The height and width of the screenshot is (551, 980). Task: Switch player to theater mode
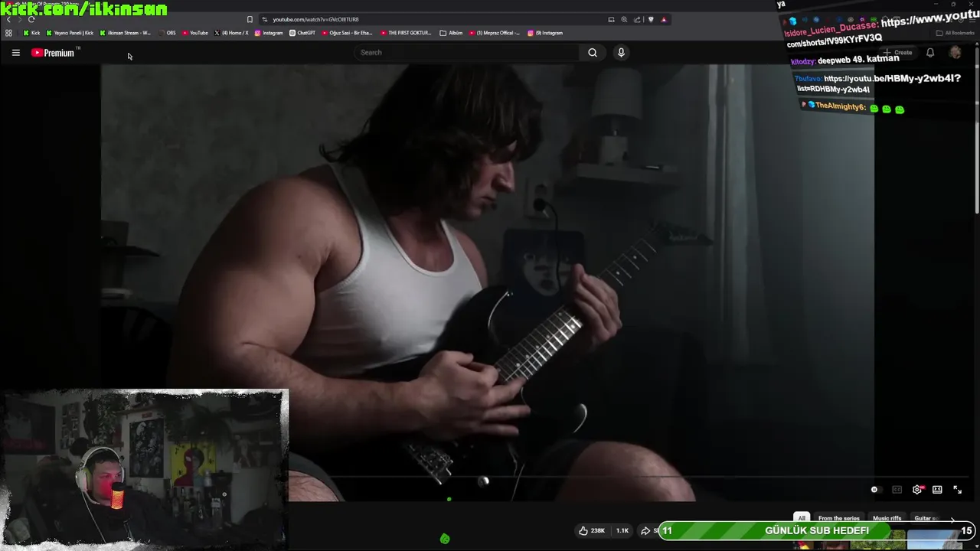pos(937,490)
